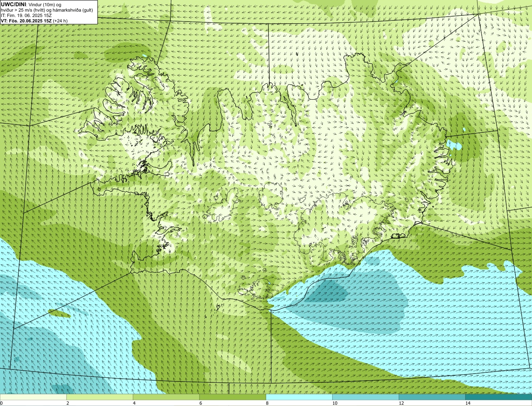The height and width of the screenshot is (406, 532).
Task: Pick the medium green 4–6 m/s legend swatch
Action: pyautogui.click(x=166, y=397)
